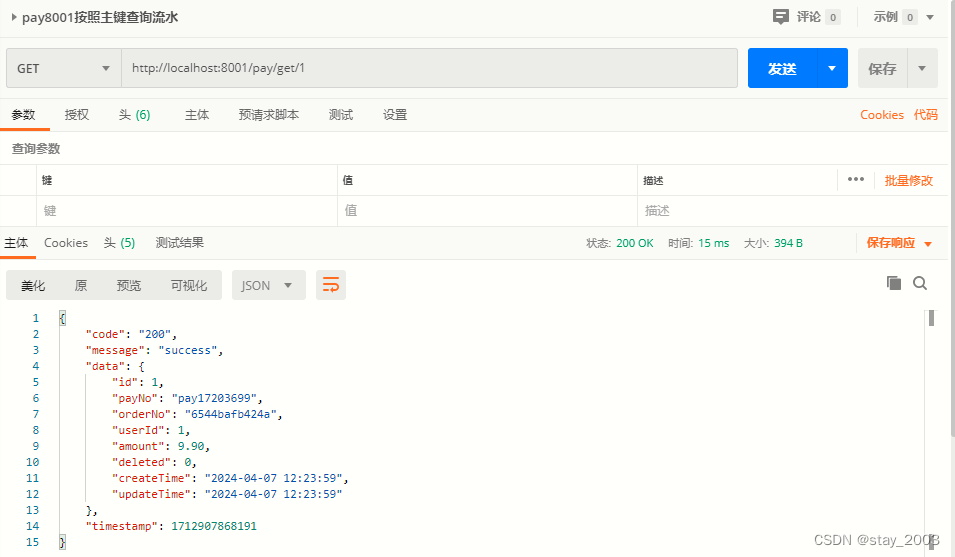955x557 pixels.
Task: Click the response body vertical scrollbar
Action: coord(931,318)
